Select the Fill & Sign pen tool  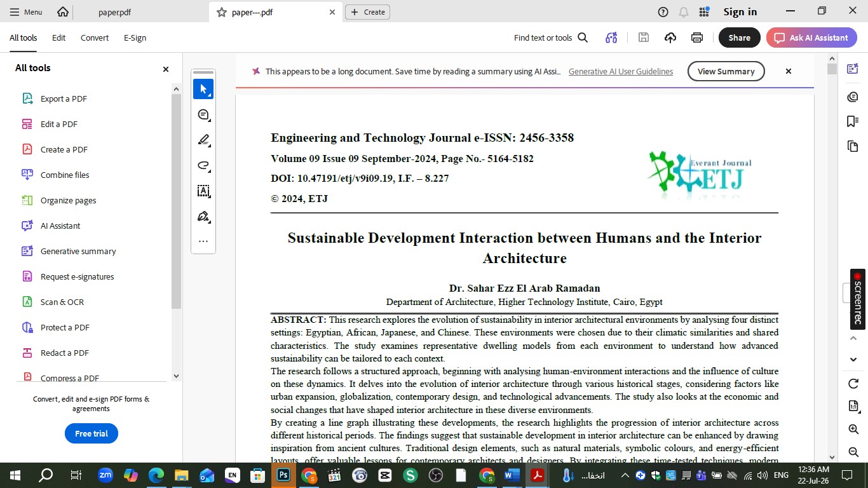click(x=203, y=216)
